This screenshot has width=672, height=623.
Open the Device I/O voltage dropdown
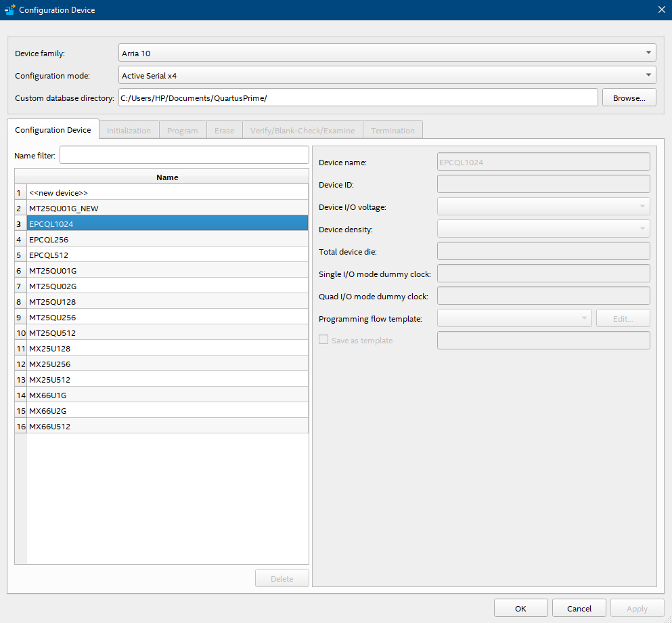point(543,207)
